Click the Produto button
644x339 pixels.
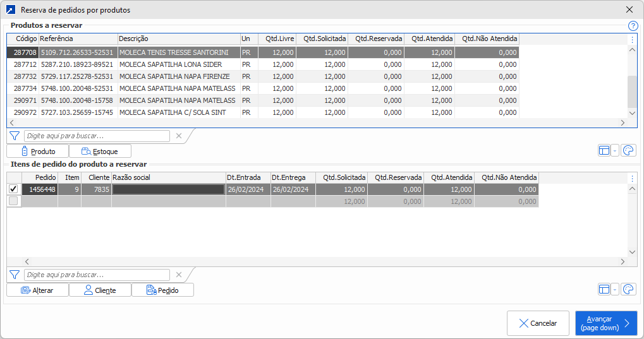38,151
